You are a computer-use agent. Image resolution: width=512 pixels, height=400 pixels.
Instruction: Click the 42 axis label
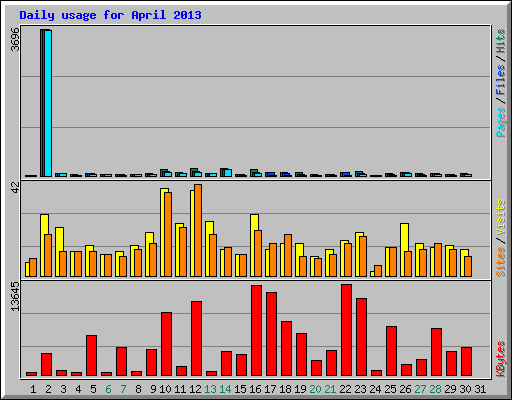click(15, 187)
